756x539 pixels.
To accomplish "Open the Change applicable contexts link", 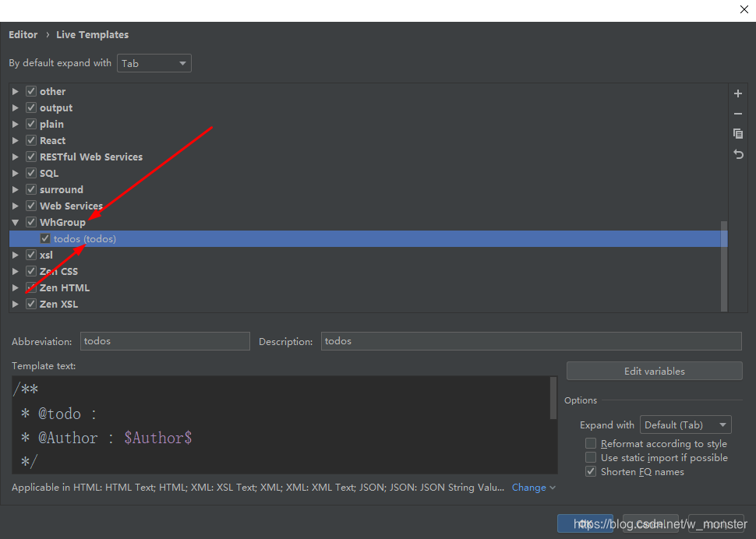I will coord(534,488).
